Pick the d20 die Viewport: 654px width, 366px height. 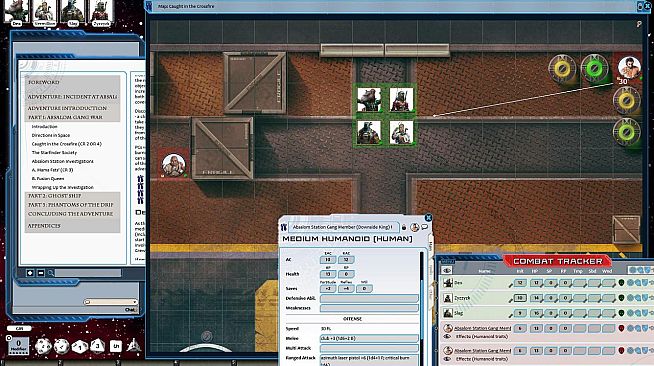point(43,346)
